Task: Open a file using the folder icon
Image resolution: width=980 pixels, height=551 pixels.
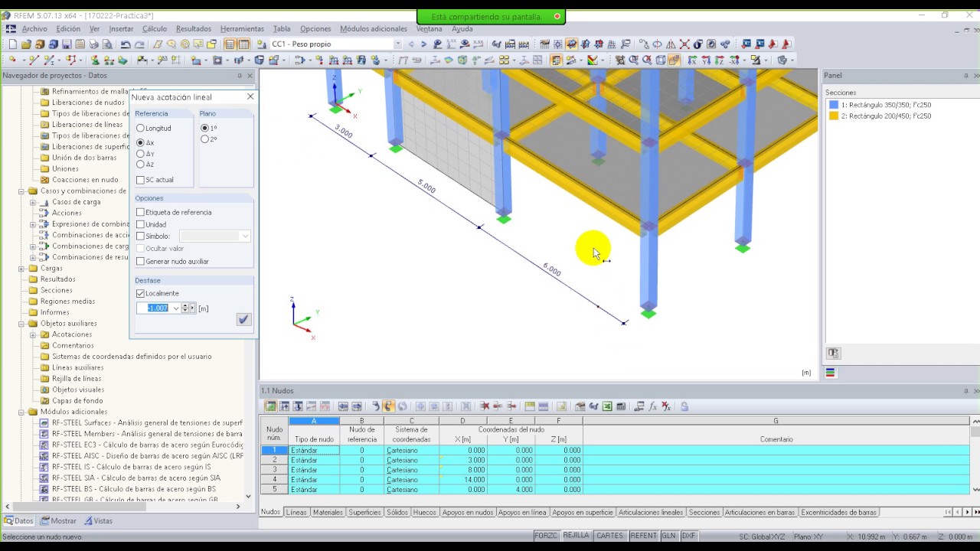Action: [x=25, y=44]
